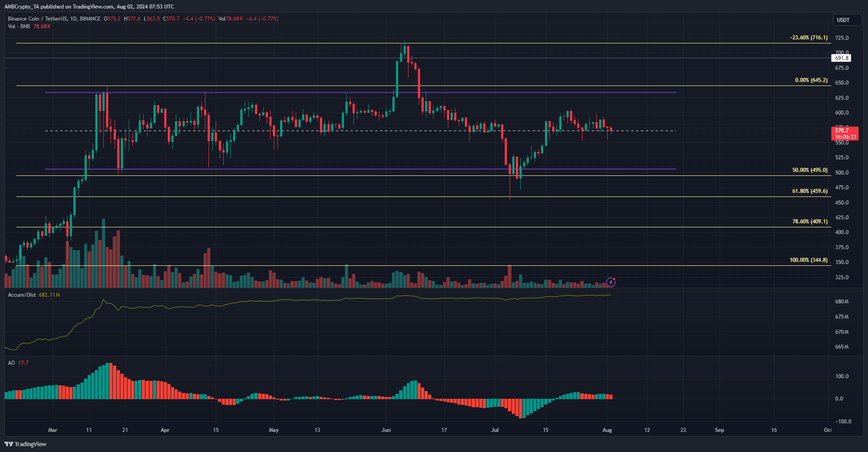Click the TradingView logo at bottom left

[x=26, y=444]
